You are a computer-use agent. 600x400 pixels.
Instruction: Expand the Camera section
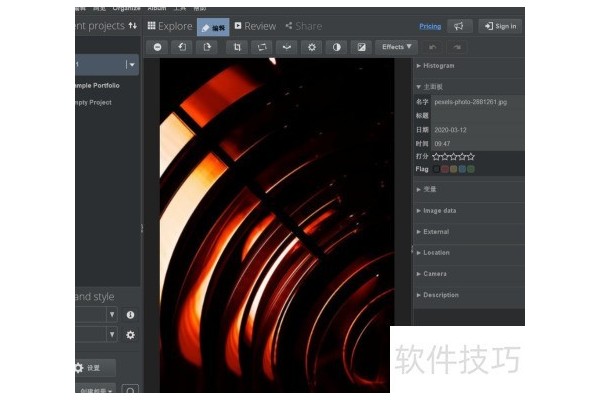435,273
